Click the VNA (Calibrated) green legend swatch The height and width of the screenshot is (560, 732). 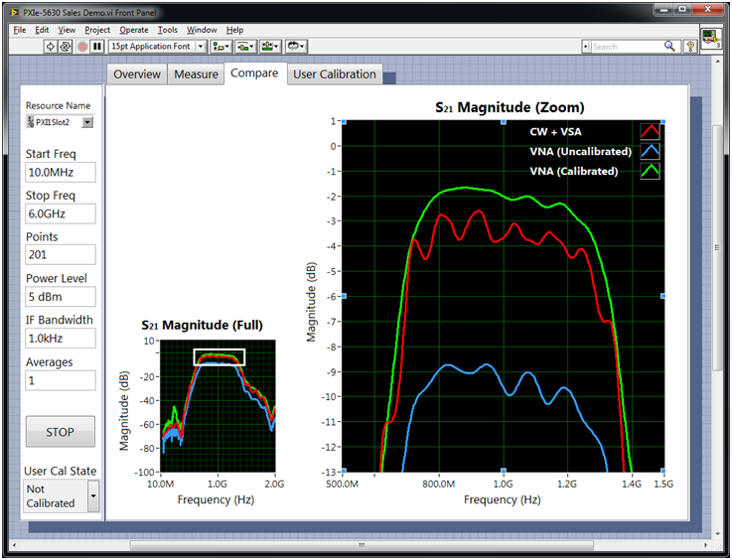(x=650, y=171)
